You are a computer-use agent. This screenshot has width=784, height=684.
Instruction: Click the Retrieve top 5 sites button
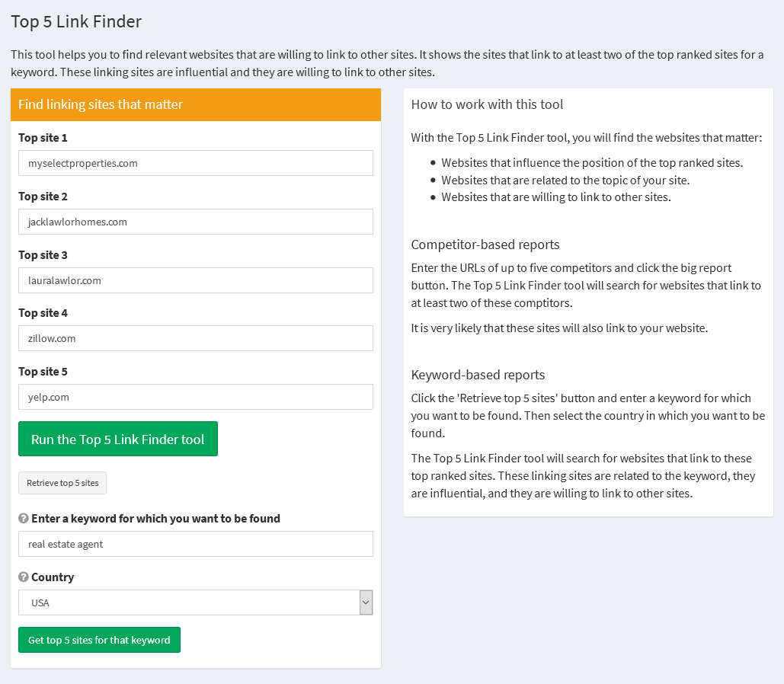point(62,483)
